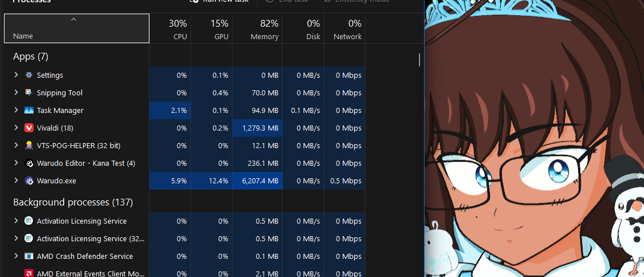
Task: Sort processes by the CPU column
Action: click(170, 30)
